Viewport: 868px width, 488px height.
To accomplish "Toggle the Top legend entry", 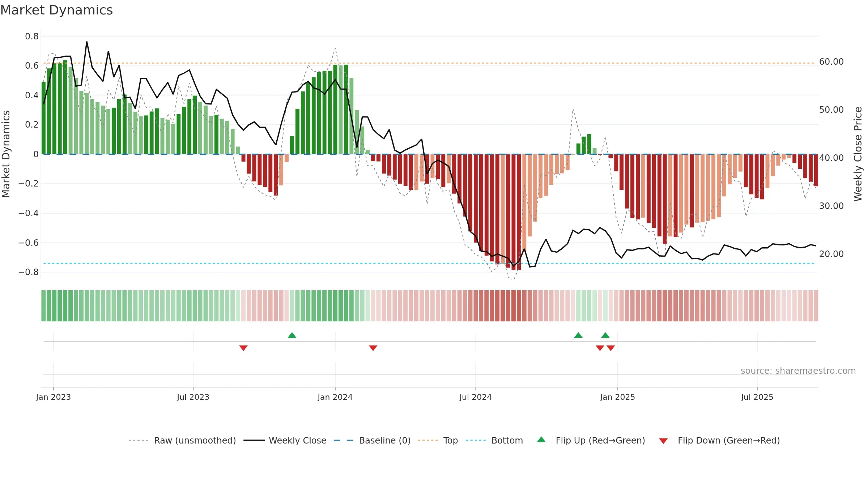I will (x=438, y=440).
